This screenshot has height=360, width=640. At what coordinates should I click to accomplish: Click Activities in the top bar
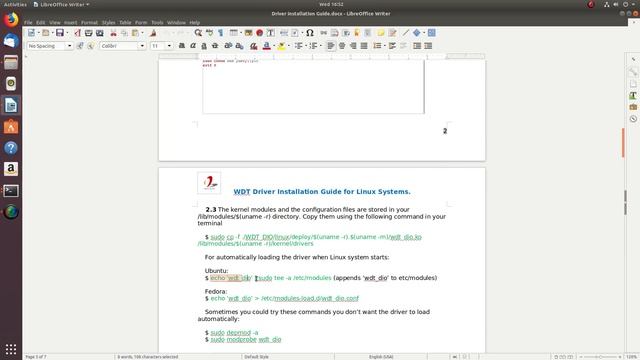click(15, 4)
